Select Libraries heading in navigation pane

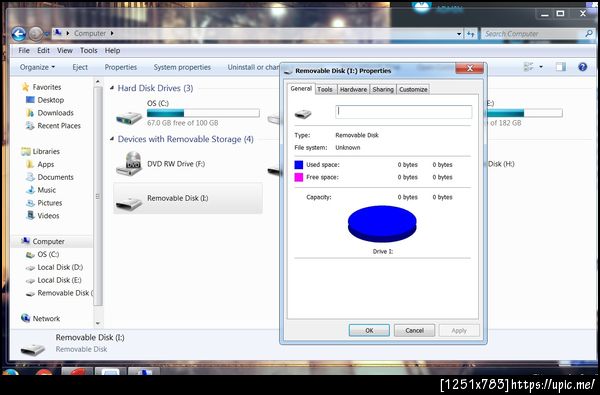coord(46,152)
